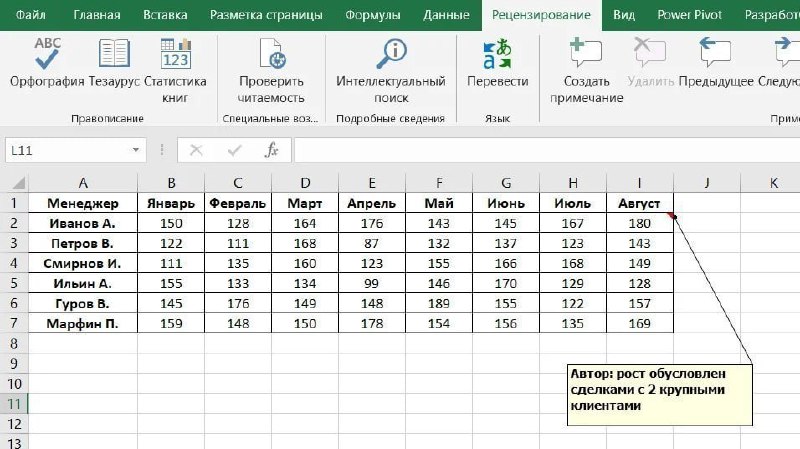Screen dimensions: 800x449
Task: Click the Май header cell
Action: 439,203
